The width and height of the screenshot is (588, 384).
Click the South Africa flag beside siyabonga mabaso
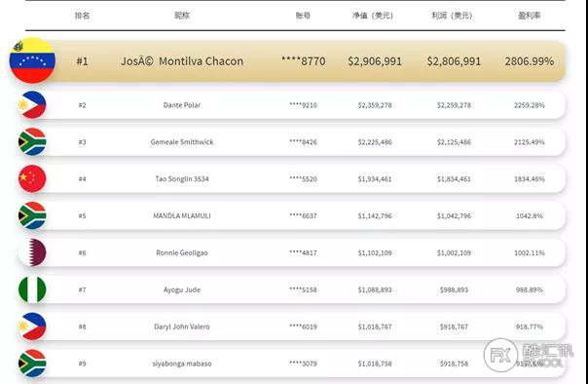(32, 363)
